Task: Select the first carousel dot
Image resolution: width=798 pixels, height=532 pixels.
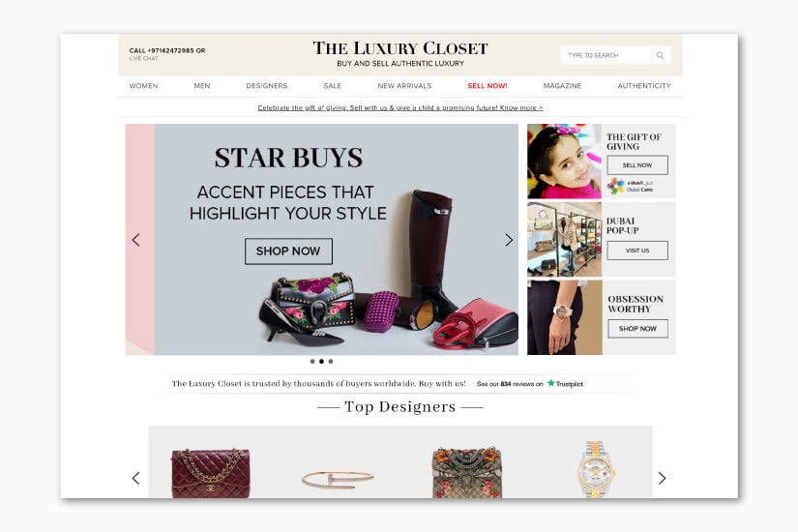Action: coord(312,361)
